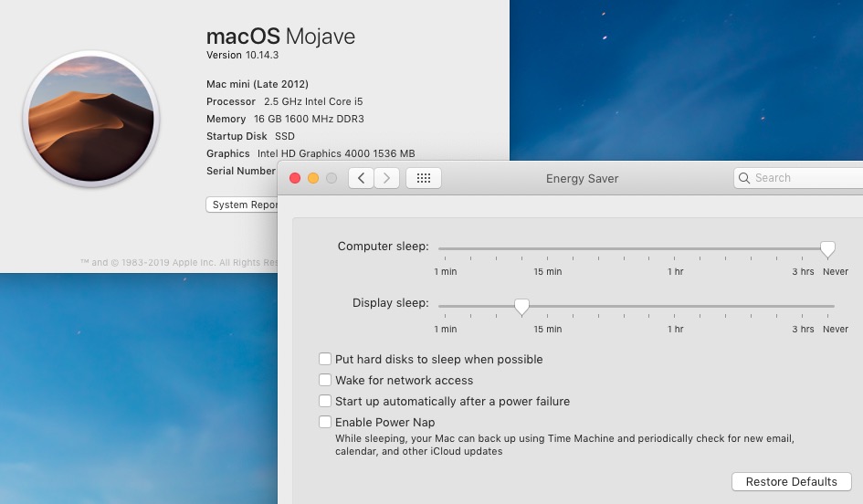Image resolution: width=863 pixels, height=504 pixels.
Task: Click the Display sleep slider knob
Action: [x=521, y=307]
